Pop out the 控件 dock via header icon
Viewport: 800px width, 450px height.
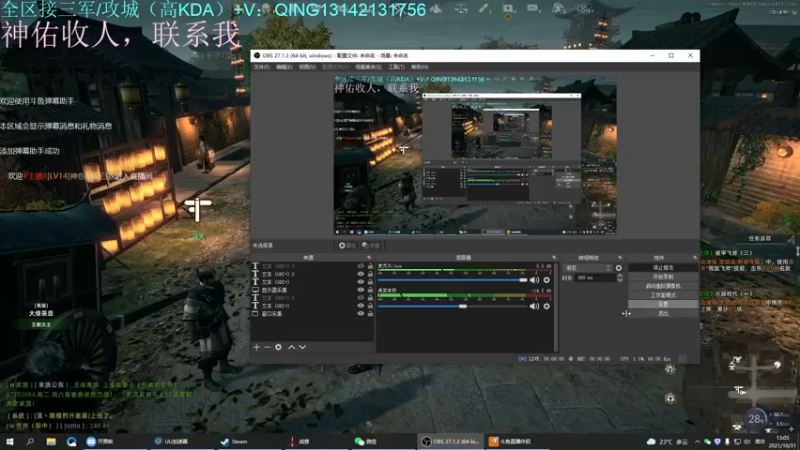(x=695, y=258)
